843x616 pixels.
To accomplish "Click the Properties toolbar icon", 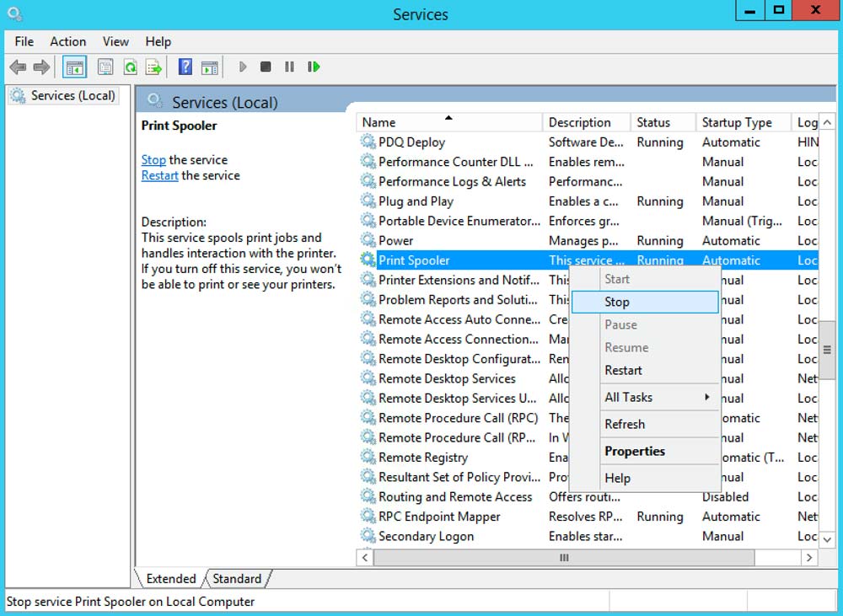I will pos(105,67).
